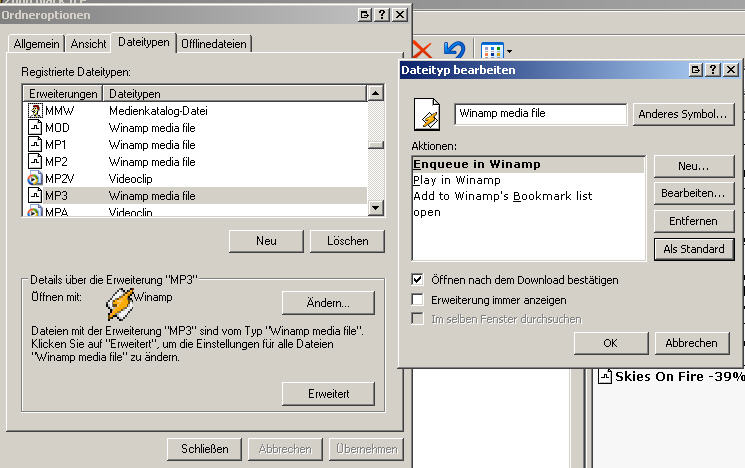This screenshot has height=468, width=745.
Task: Confirm with the OK button
Action: pyautogui.click(x=611, y=343)
